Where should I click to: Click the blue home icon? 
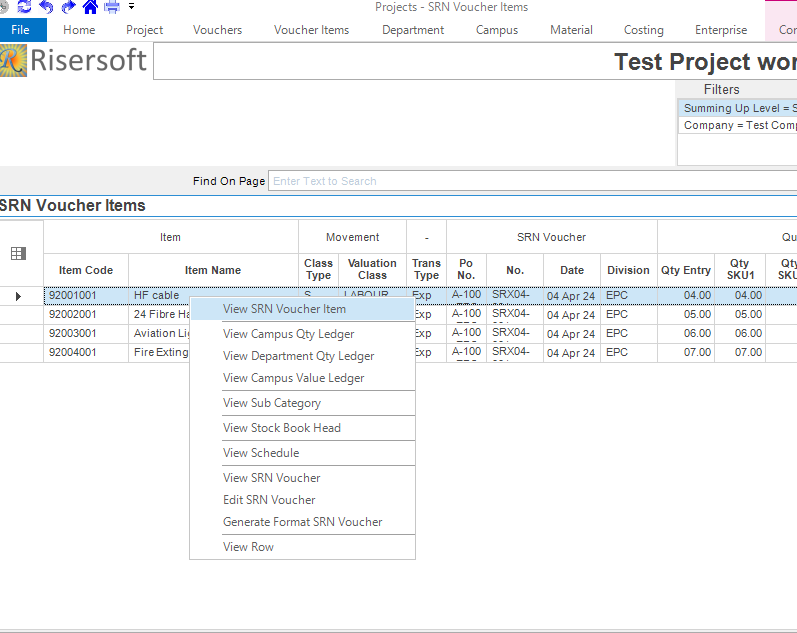(x=90, y=7)
